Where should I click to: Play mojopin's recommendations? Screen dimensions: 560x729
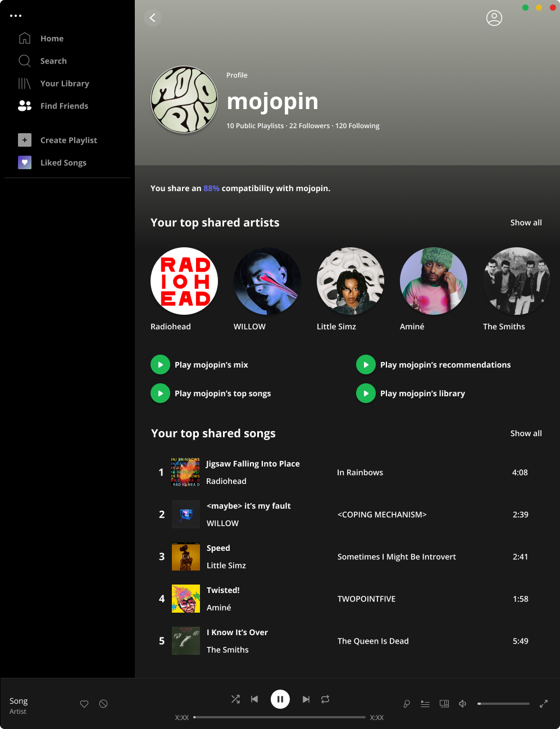366,365
